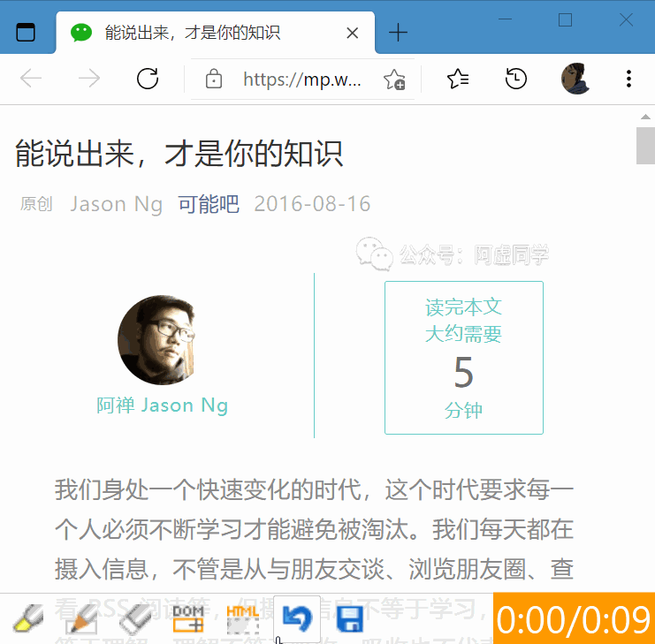
Task: Minimize the browser window
Action: tap(505, 19)
